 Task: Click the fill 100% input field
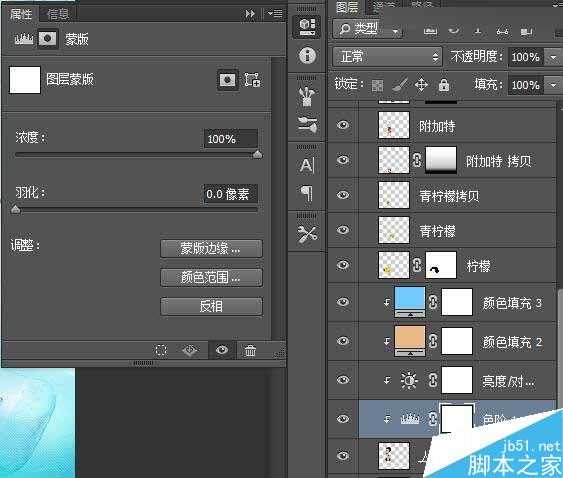point(526,85)
